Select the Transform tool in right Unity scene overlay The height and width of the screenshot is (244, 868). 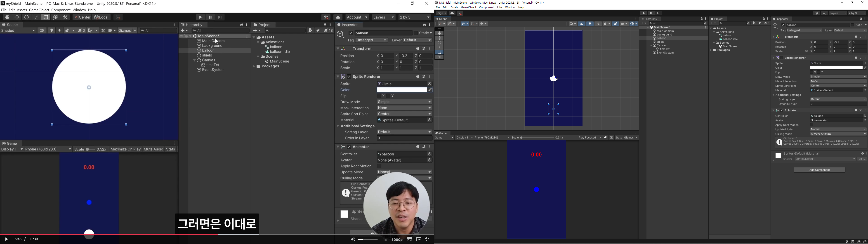(x=439, y=57)
